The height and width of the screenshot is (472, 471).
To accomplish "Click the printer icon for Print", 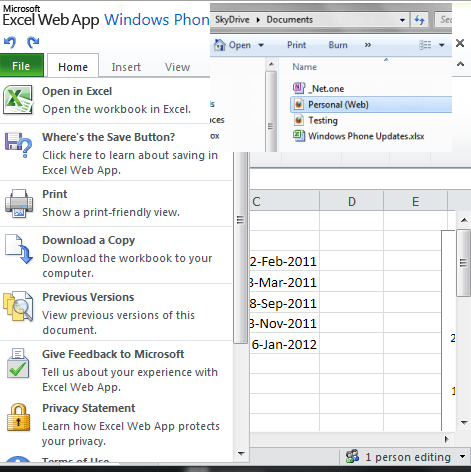I will click(x=19, y=204).
